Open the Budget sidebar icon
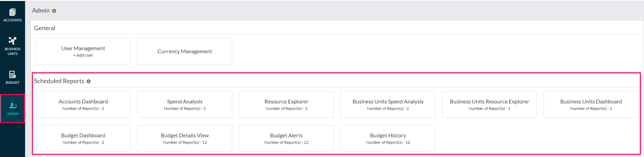This screenshot has height=157, width=644. click(13, 77)
